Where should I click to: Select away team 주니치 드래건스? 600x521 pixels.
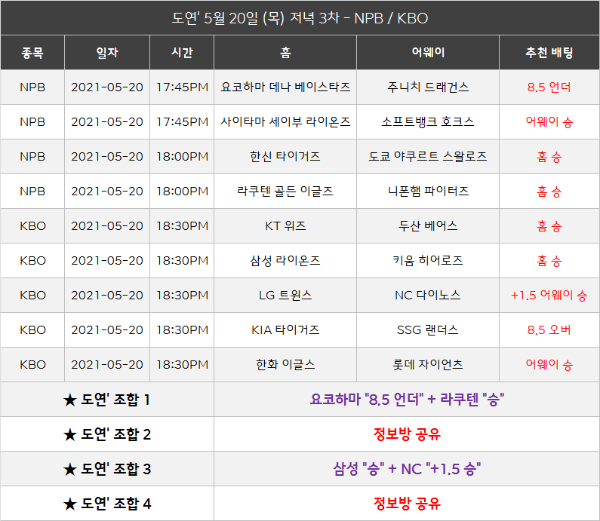[x=428, y=87]
